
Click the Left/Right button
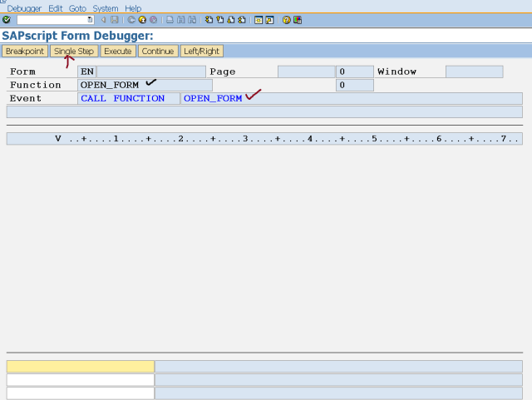click(201, 52)
